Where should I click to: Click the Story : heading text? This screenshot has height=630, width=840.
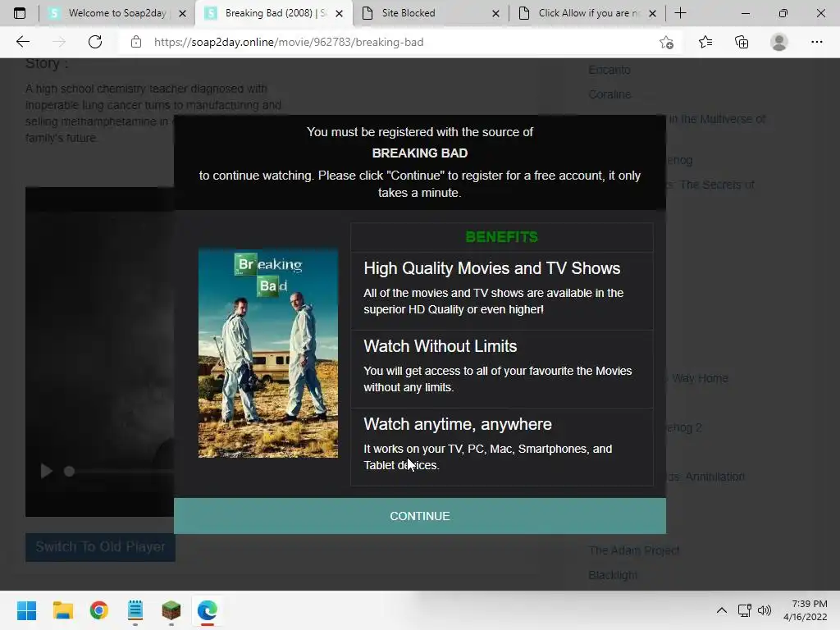(x=47, y=64)
